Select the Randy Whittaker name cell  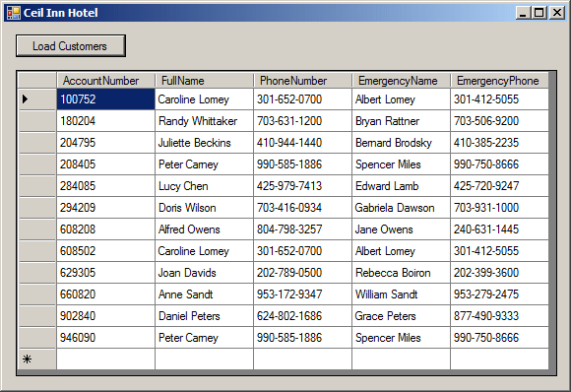point(205,121)
